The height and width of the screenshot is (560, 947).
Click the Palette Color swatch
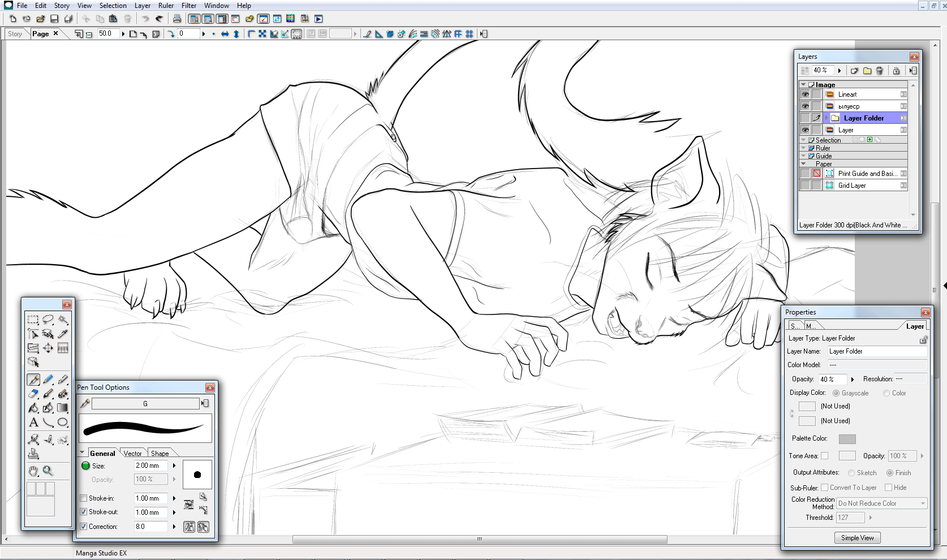click(847, 439)
